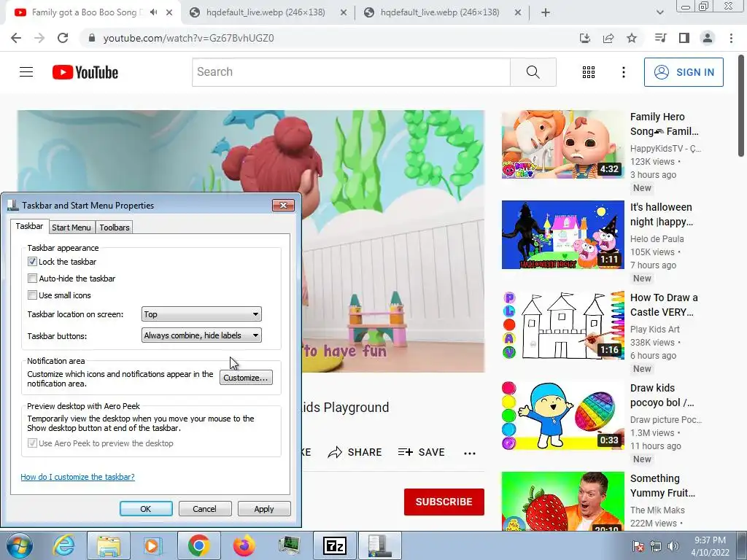The height and width of the screenshot is (560, 747).
Task: Open the Something Yummy Fruit thumbnail
Action: tap(562, 501)
